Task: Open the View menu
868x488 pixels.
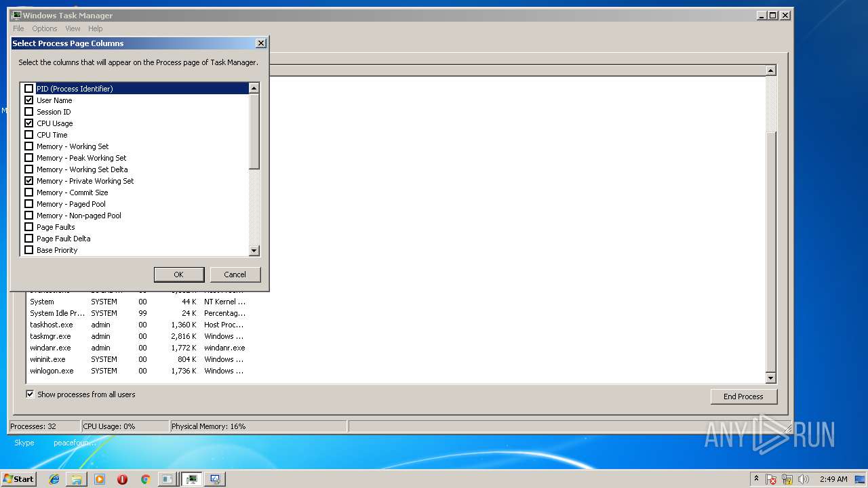Action: [73, 28]
